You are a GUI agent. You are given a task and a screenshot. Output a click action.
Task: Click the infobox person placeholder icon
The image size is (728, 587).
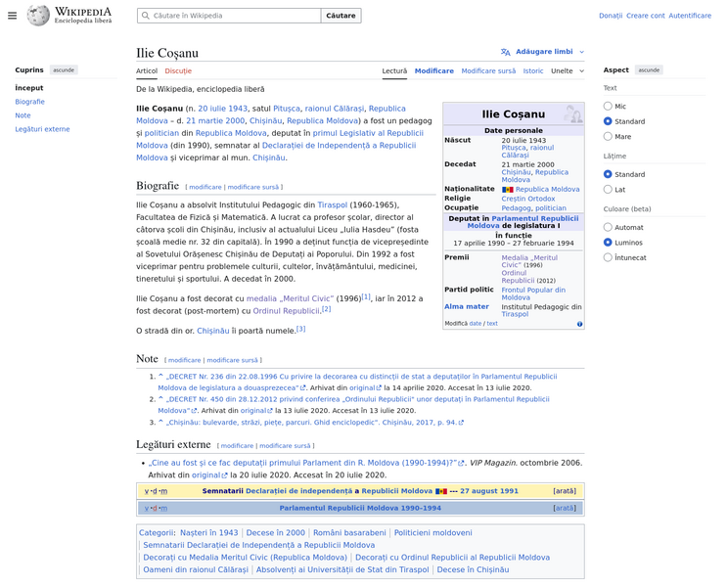click(573, 113)
